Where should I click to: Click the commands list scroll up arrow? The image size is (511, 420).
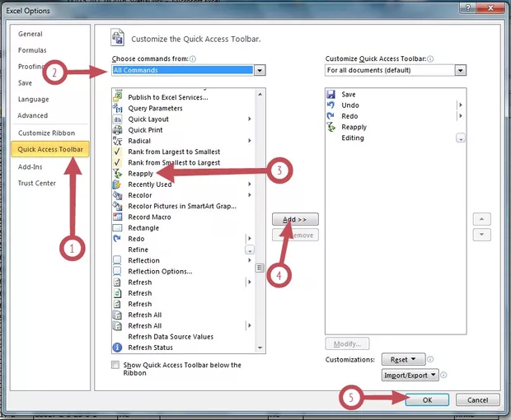click(x=260, y=94)
